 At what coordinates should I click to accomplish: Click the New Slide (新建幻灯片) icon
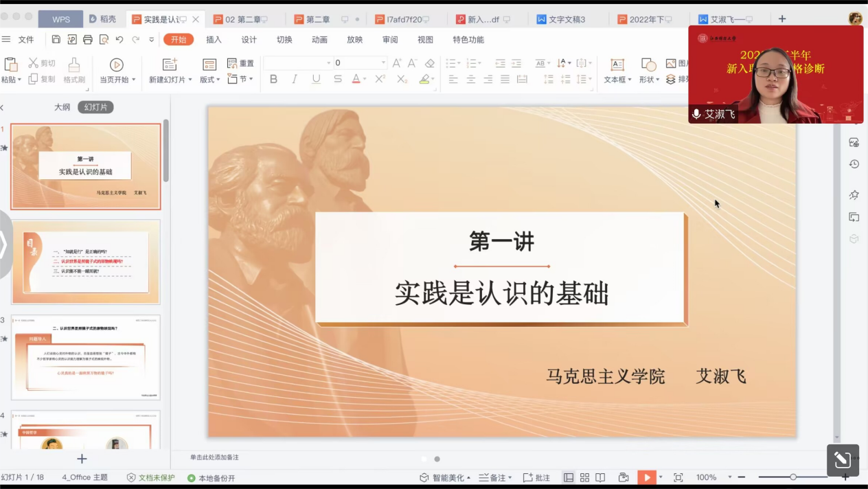[x=170, y=65]
